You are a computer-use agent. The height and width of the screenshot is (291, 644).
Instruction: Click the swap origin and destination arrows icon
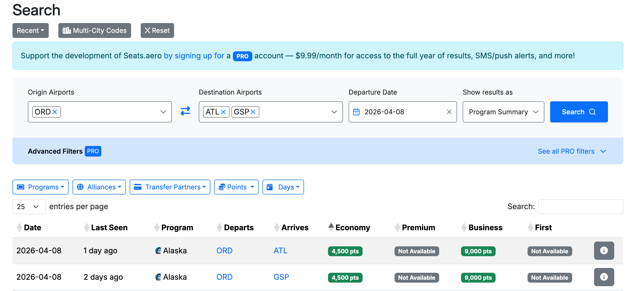pos(185,111)
